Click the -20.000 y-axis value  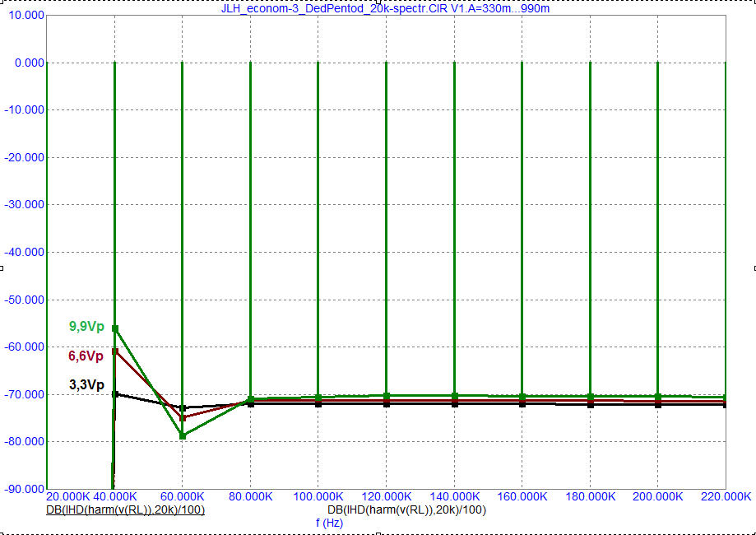pos(25,157)
